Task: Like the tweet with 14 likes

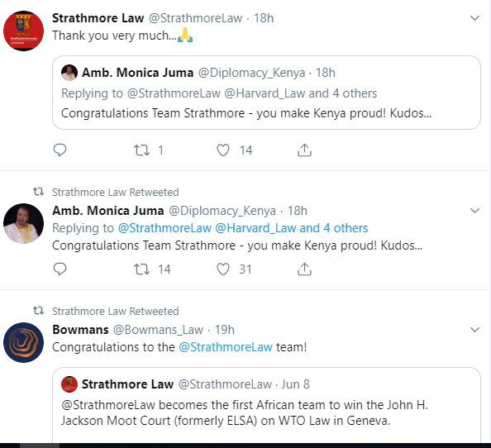Action: click(x=223, y=150)
